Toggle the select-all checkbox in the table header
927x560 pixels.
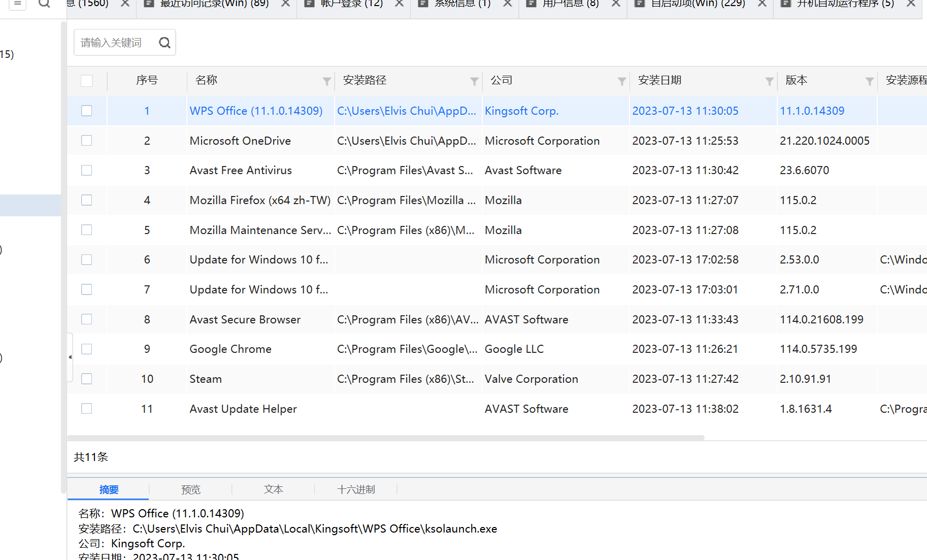click(x=87, y=81)
